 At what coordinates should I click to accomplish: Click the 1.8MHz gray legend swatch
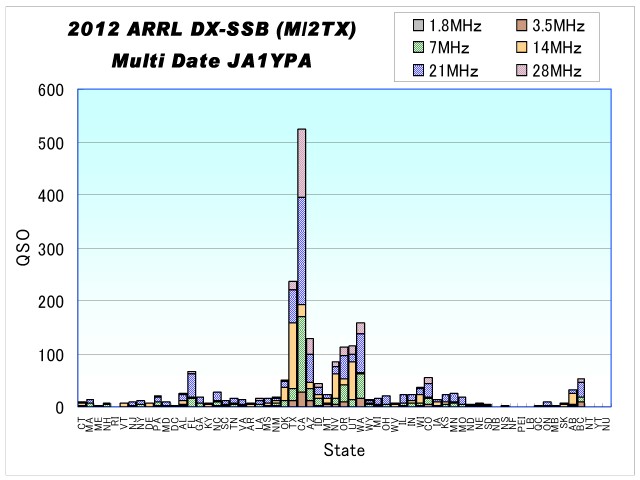coord(418,25)
